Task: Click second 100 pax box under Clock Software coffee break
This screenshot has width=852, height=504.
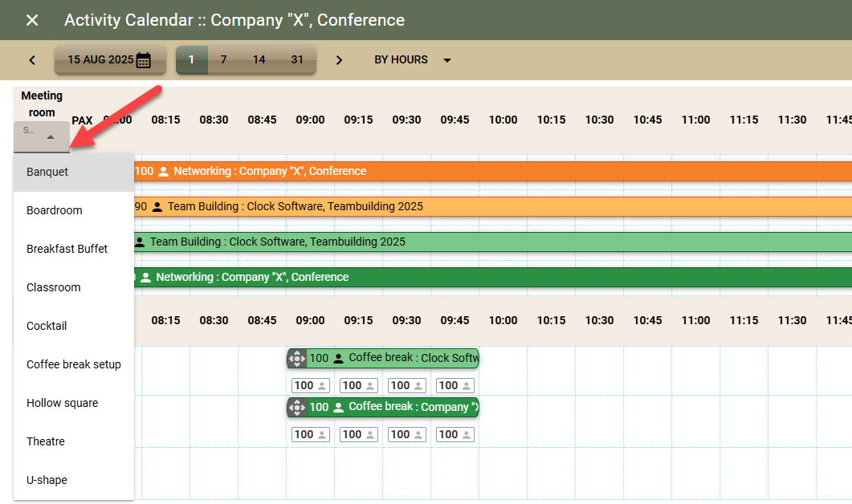Action: 359,385
